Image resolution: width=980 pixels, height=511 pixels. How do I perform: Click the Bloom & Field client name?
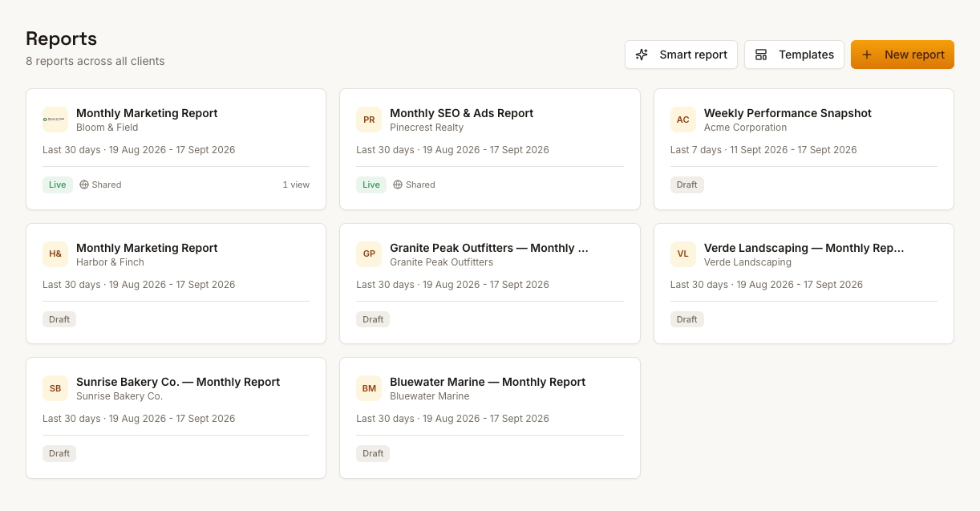click(x=107, y=128)
